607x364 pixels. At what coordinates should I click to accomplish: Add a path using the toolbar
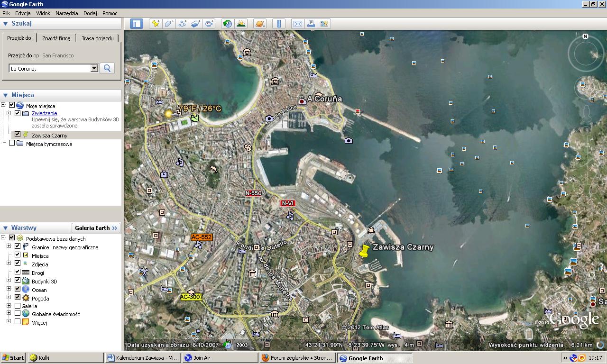coord(182,24)
